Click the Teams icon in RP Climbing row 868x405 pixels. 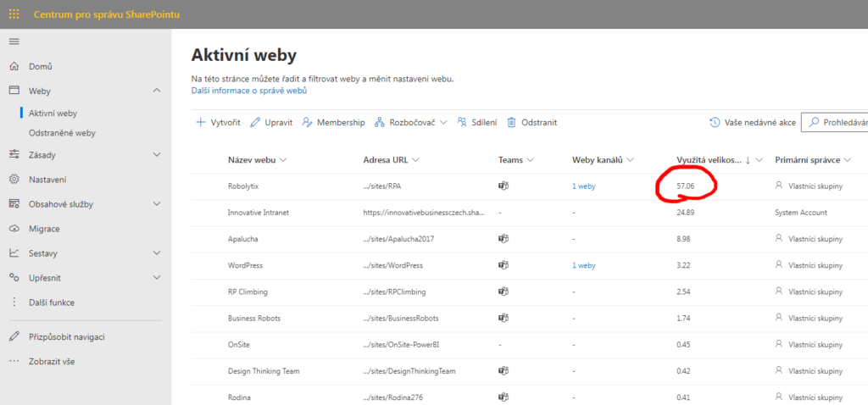point(504,291)
